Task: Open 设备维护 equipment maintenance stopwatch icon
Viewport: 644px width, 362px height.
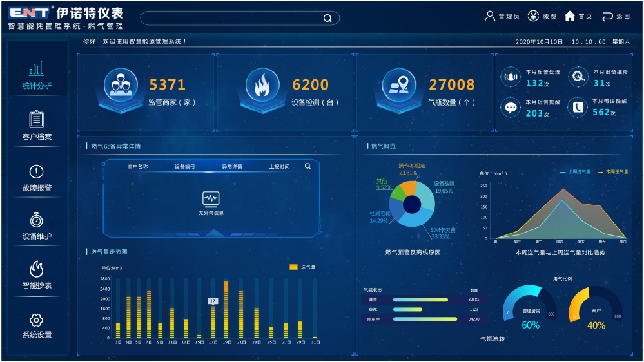Action: coord(37,220)
